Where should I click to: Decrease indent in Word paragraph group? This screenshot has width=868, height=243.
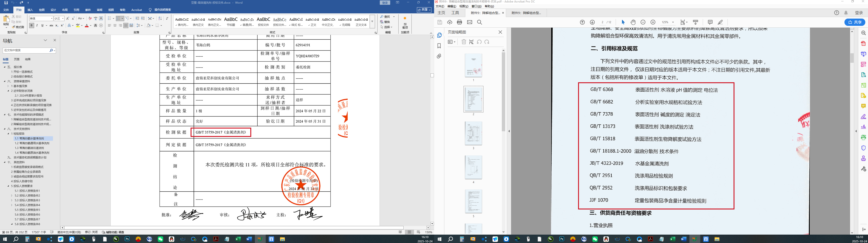tap(137, 19)
